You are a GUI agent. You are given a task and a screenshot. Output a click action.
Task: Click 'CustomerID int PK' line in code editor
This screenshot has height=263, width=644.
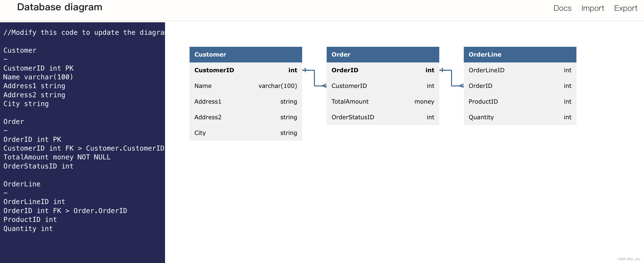pos(38,68)
